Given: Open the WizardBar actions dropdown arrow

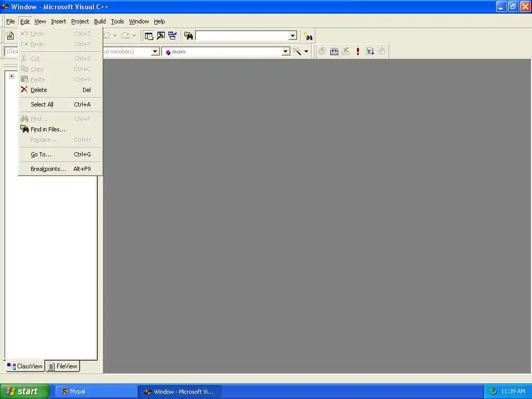Looking at the screenshot, I should 306,51.
